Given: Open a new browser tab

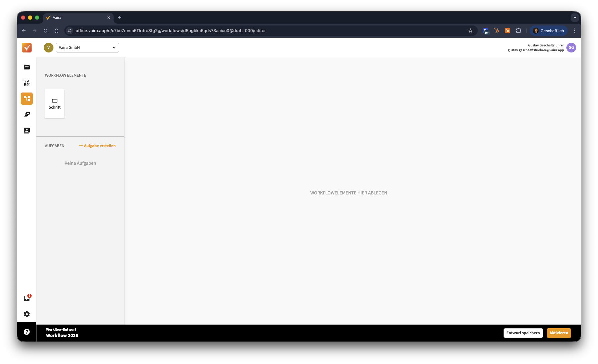Looking at the screenshot, I should pos(120,18).
